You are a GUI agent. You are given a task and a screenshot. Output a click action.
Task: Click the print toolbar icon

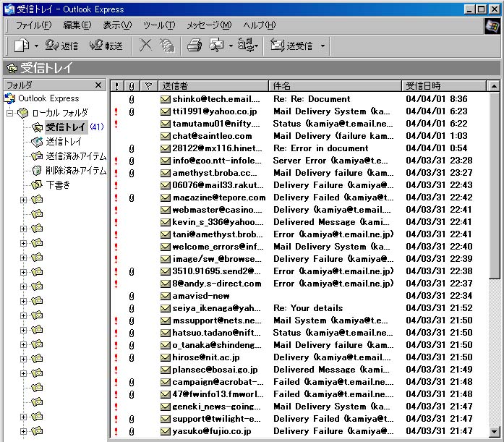pyautogui.click(x=195, y=45)
